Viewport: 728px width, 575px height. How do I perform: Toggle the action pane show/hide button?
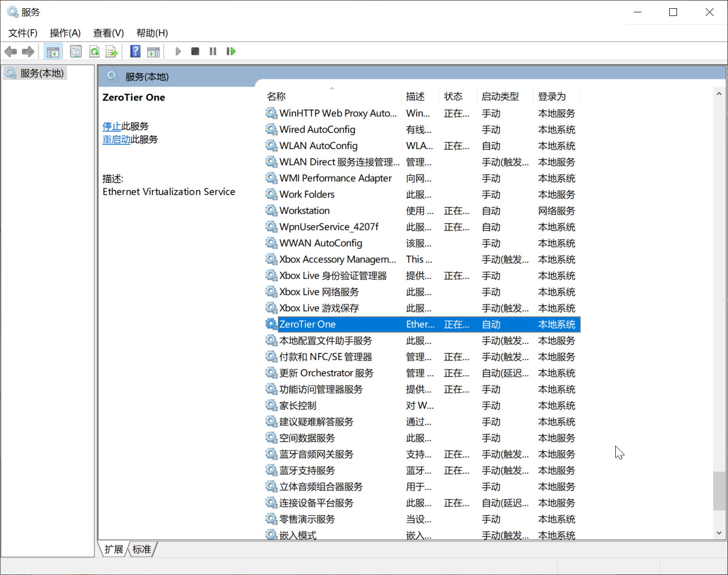tap(153, 52)
